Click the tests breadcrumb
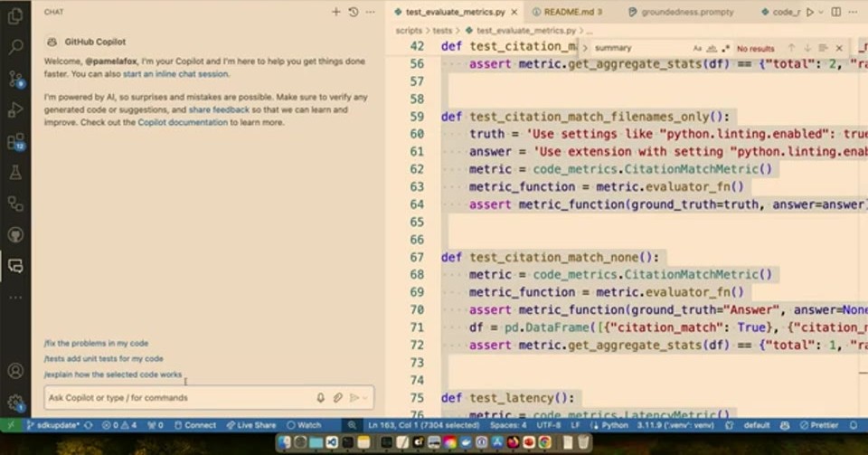Image resolution: width=868 pixels, height=455 pixels. tap(442, 31)
